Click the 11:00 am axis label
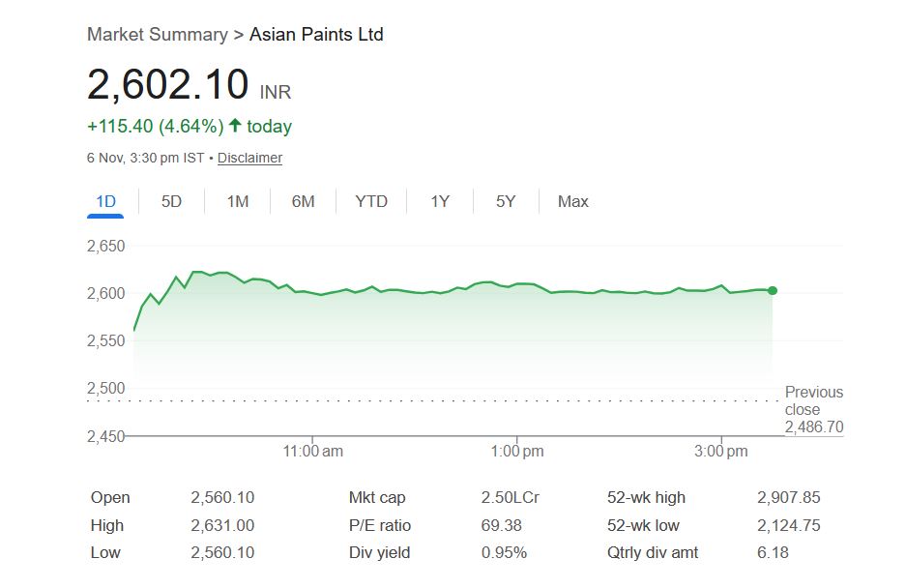This screenshot has height=588, width=906. coord(313,451)
